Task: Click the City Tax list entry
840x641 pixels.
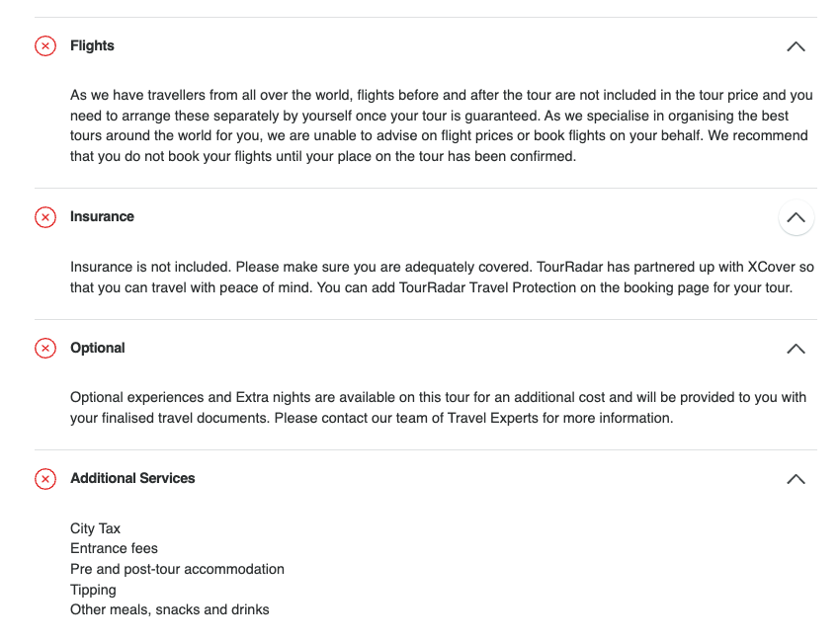Action: [95, 528]
